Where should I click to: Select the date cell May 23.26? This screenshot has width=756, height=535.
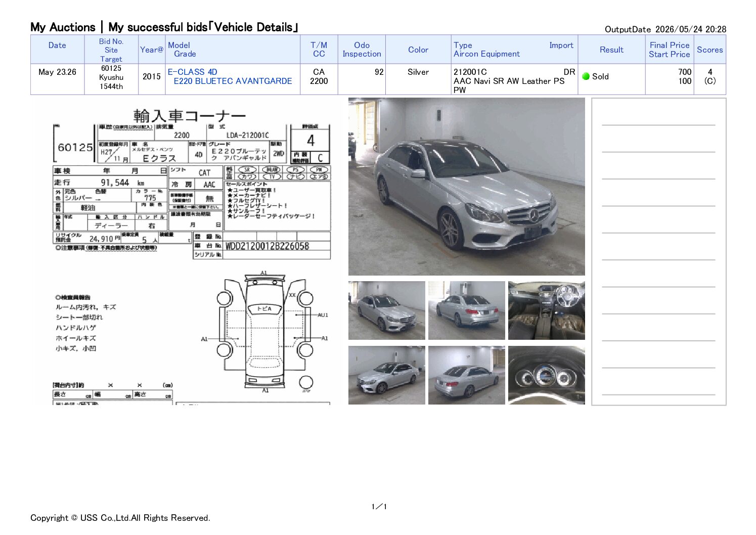[x=57, y=72]
